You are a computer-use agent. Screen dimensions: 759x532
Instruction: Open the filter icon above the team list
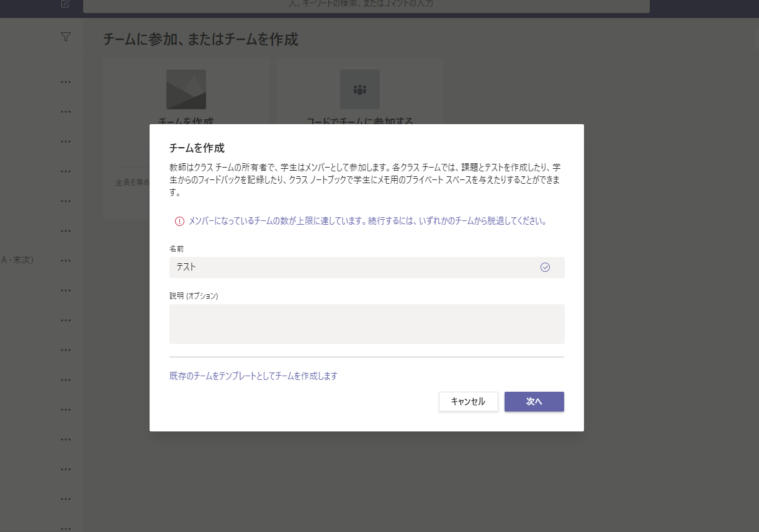point(66,37)
